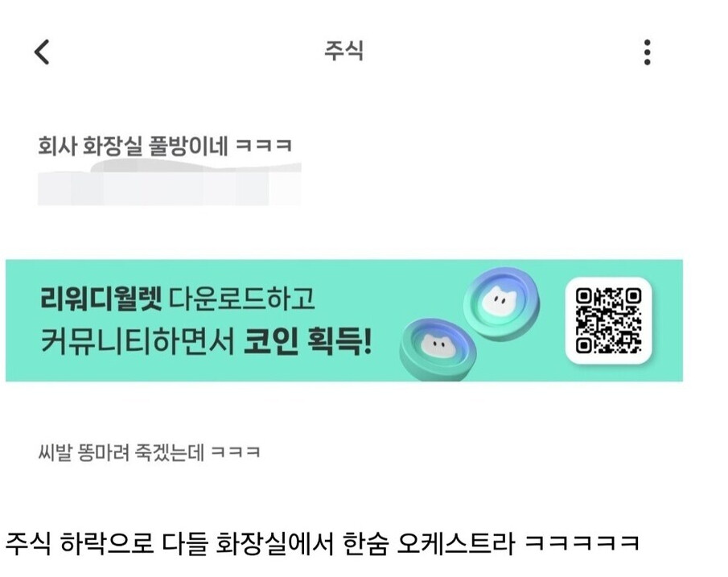Tap the blurred author info area

pyautogui.click(x=170, y=184)
